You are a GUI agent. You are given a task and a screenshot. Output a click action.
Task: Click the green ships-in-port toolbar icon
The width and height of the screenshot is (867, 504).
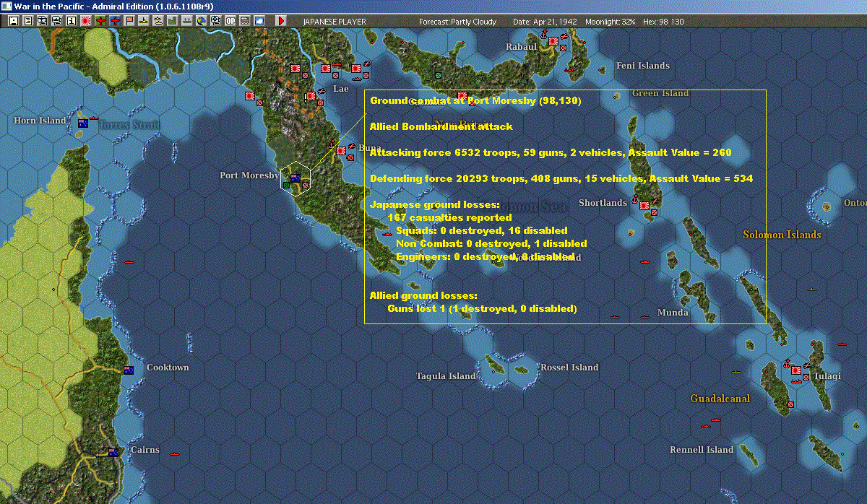(x=187, y=21)
